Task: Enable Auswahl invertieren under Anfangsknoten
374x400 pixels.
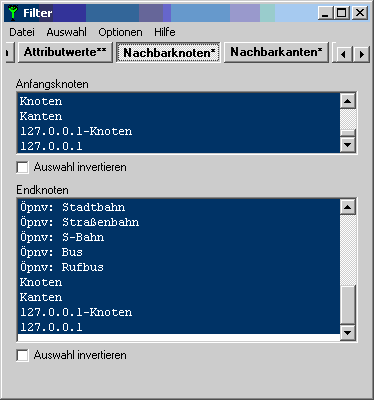Action: tap(22, 167)
